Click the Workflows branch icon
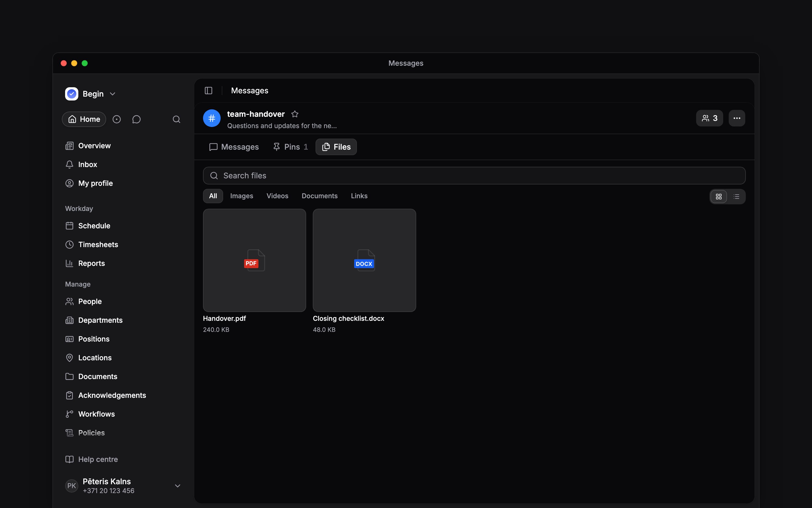Image resolution: width=812 pixels, height=508 pixels. [70, 414]
